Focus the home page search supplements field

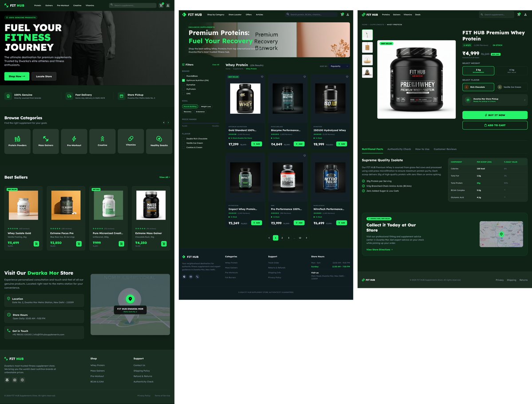[133, 5]
